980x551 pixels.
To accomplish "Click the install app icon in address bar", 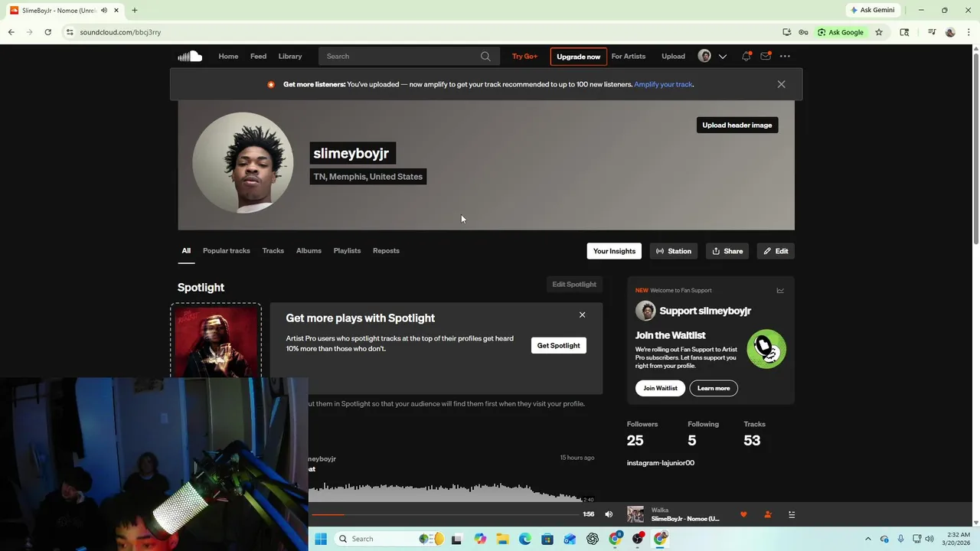I will [786, 32].
